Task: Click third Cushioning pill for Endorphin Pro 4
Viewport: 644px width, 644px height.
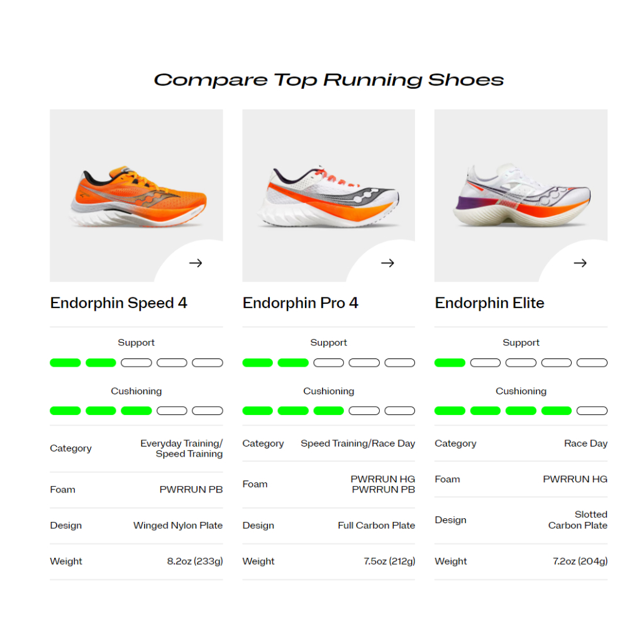Action: click(x=328, y=411)
